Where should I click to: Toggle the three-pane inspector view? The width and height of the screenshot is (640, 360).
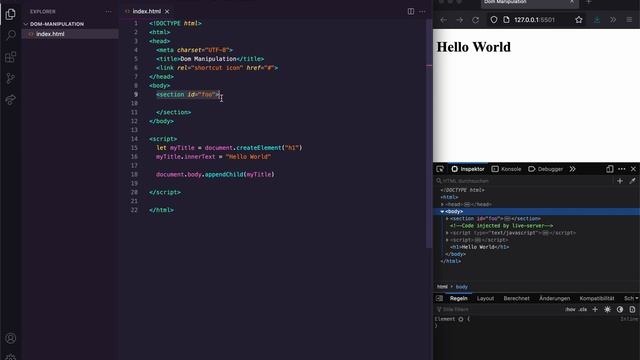(439, 298)
